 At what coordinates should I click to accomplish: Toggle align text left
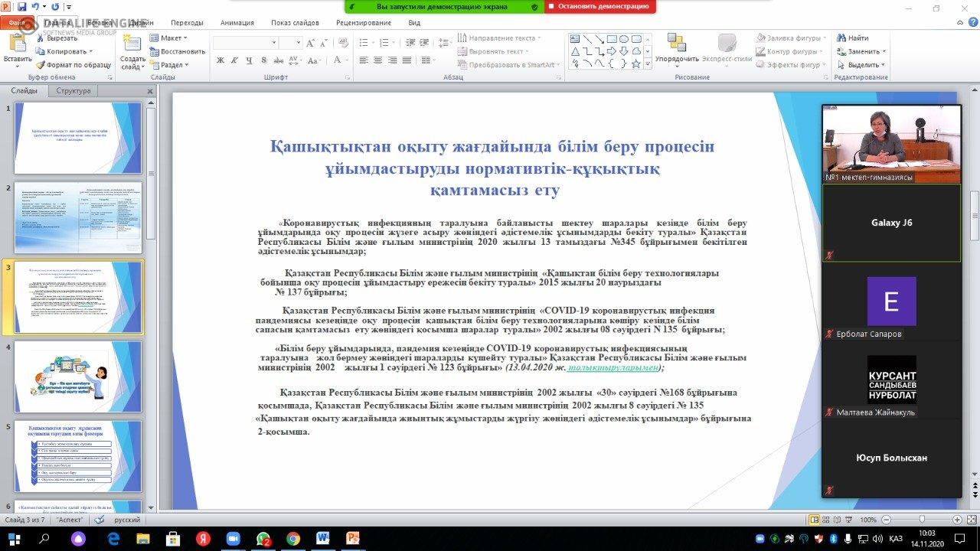364,60
